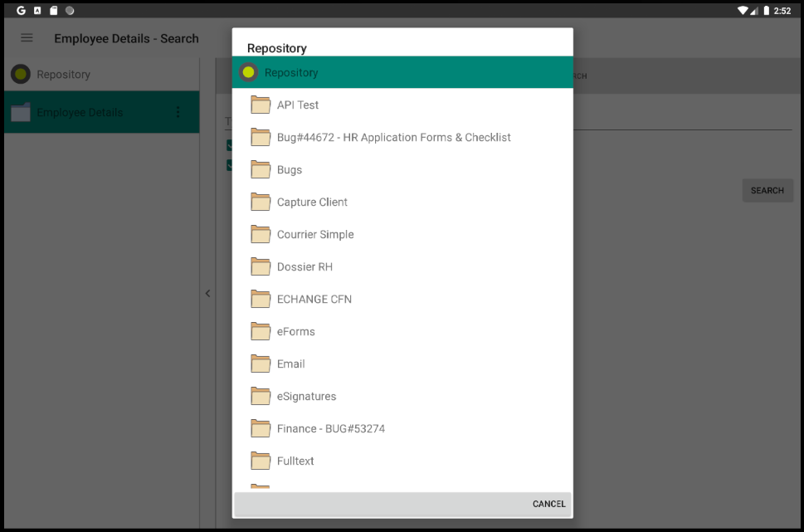Open the eSignatures folder
This screenshot has height=532, width=804.
pos(306,396)
